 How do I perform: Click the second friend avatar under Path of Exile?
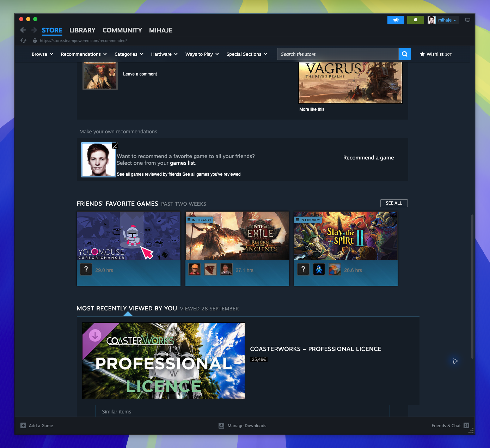(210, 269)
